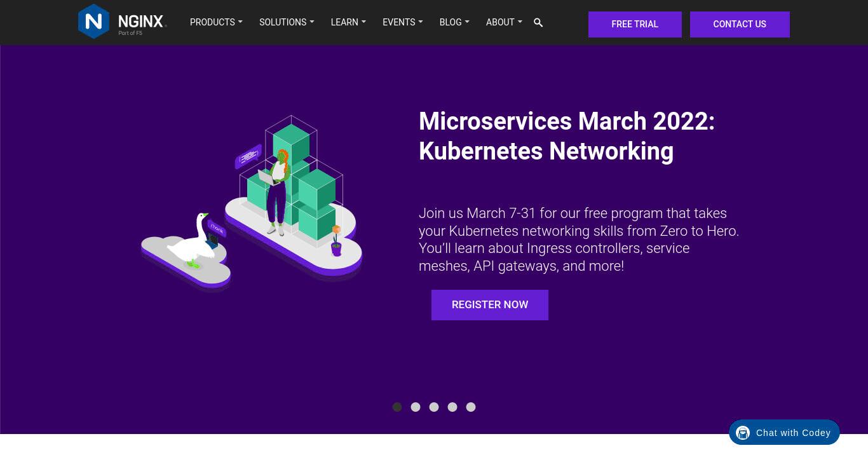Click the Microservices March 2022 headline
868x469 pixels.
[x=567, y=136]
